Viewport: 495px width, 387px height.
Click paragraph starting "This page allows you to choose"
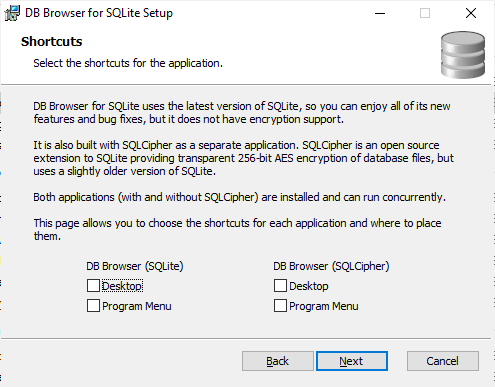pyautogui.click(x=237, y=229)
